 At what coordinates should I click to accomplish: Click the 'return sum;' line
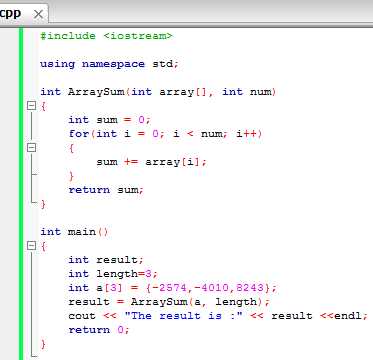106,190
